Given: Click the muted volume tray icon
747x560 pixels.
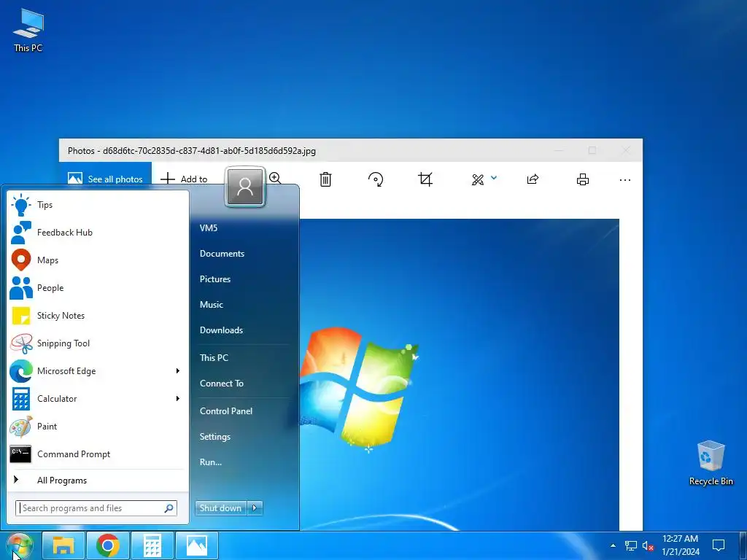Looking at the screenshot, I should pyautogui.click(x=648, y=545).
